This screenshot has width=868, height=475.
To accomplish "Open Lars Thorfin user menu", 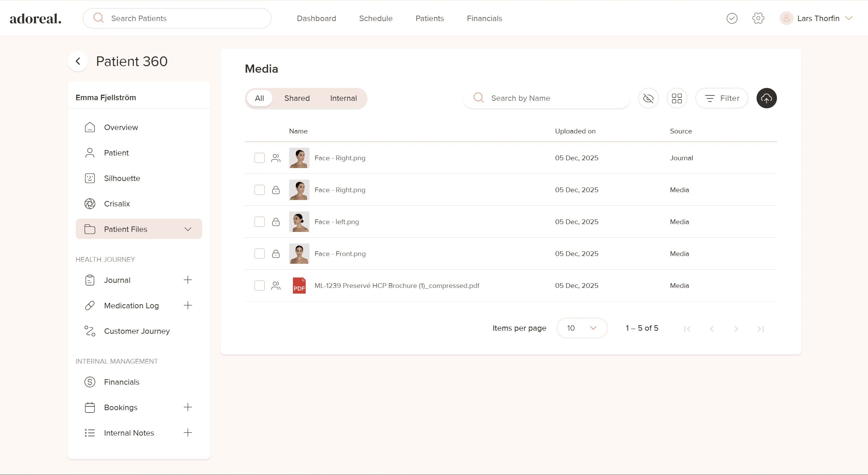I will (818, 18).
